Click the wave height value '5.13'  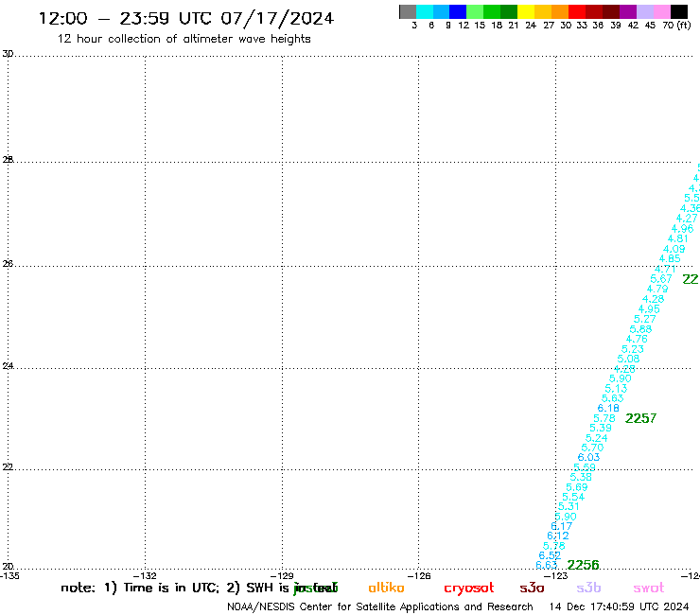[x=616, y=389]
